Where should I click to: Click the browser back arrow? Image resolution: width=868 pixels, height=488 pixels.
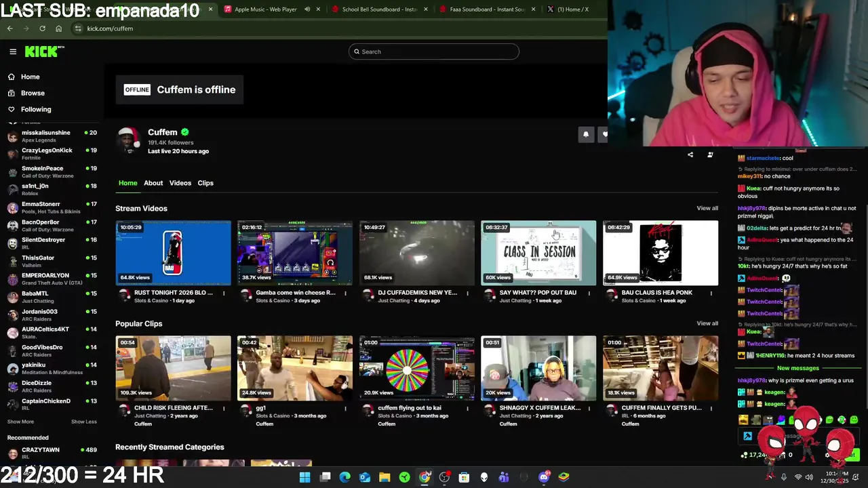click(9, 28)
